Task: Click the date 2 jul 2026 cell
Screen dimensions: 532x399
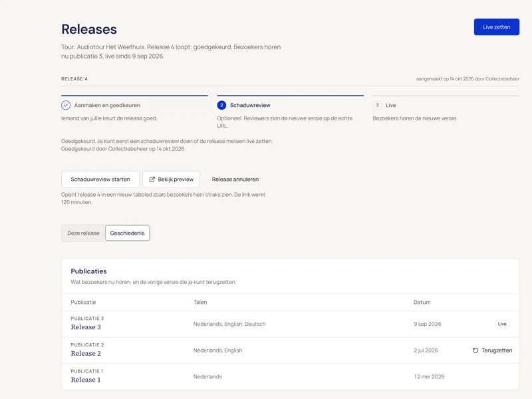Action: point(426,350)
